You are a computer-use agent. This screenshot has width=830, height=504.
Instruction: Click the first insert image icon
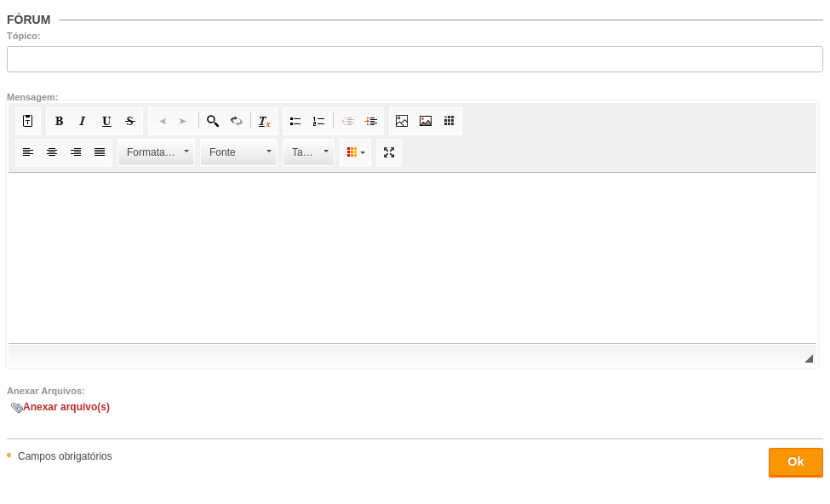402,121
